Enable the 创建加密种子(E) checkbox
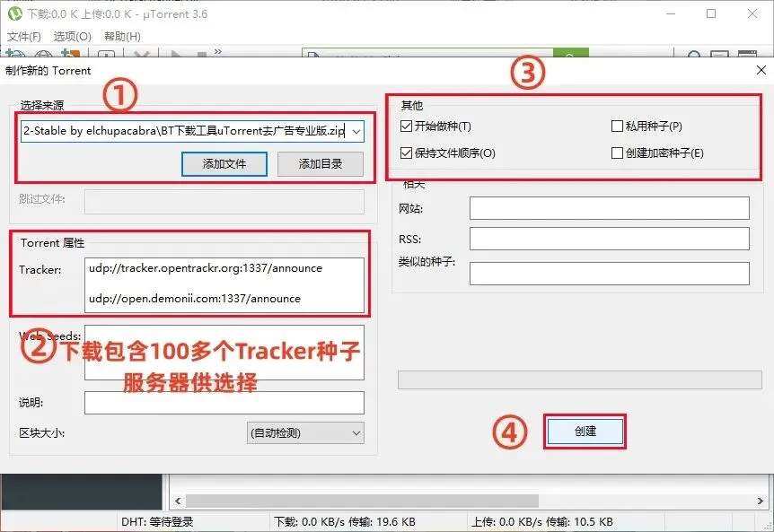Image resolution: width=774 pixels, height=532 pixels. tap(617, 153)
